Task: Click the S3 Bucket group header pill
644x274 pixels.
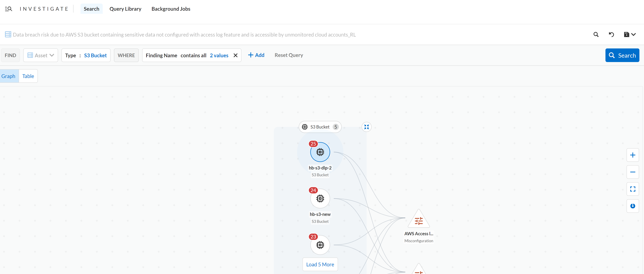Action: coord(320,127)
